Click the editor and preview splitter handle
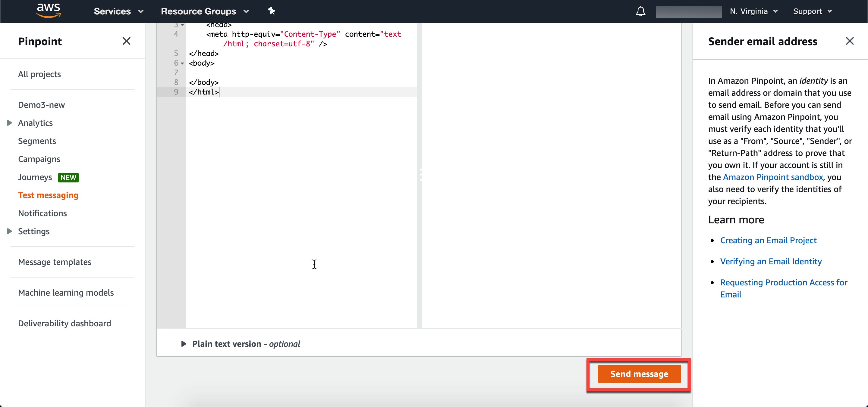The image size is (868, 407). (420, 175)
